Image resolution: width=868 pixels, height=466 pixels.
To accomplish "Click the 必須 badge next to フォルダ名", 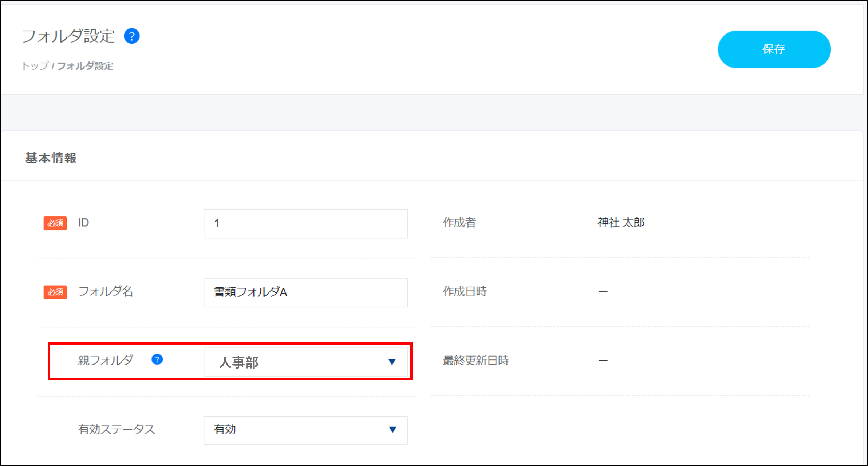I will 55,292.
